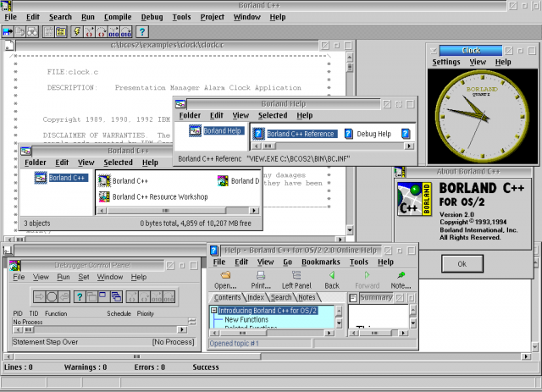Click the up arrow of the clock.c editor scrollbar
The height and width of the screenshot is (392, 542).
[x=350, y=57]
